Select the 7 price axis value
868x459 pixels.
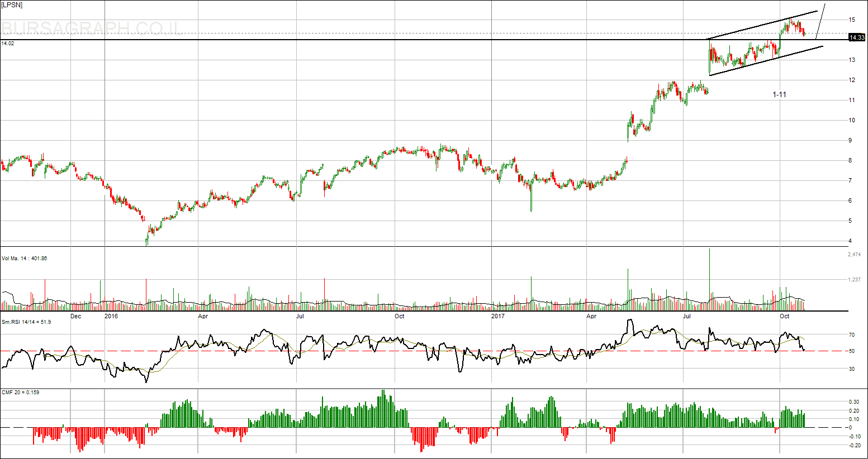850,180
